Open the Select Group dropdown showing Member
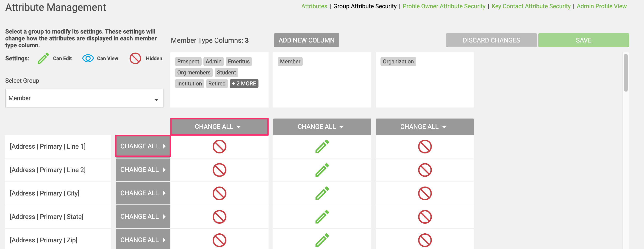 (x=84, y=98)
